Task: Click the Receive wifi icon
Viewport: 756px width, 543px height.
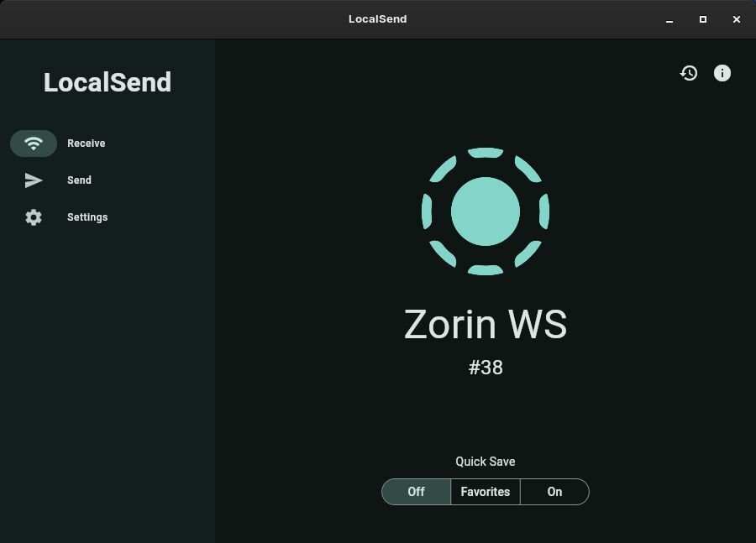Action: [x=34, y=144]
